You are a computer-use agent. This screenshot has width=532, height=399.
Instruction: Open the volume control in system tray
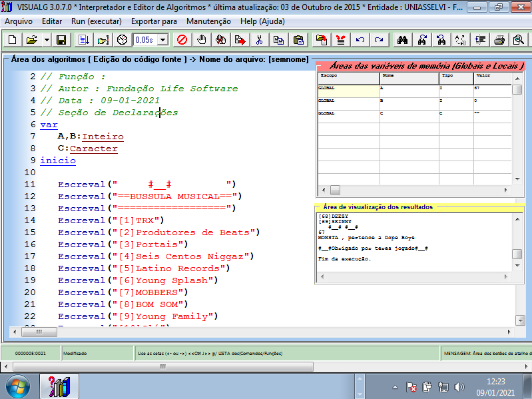459,387
